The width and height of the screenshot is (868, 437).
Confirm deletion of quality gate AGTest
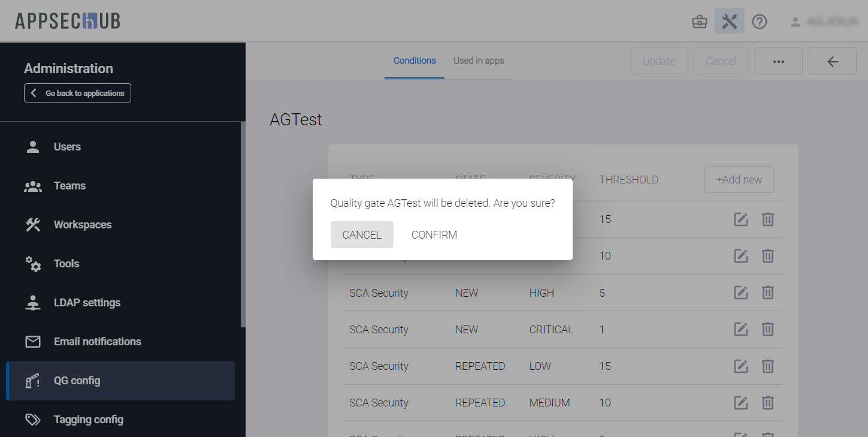pyautogui.click(x=434, y=235)
